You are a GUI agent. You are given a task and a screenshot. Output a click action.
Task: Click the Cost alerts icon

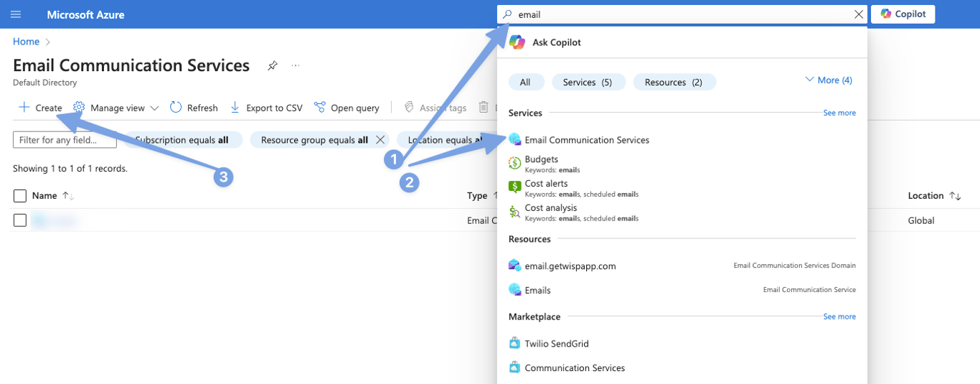pos(514,187)
